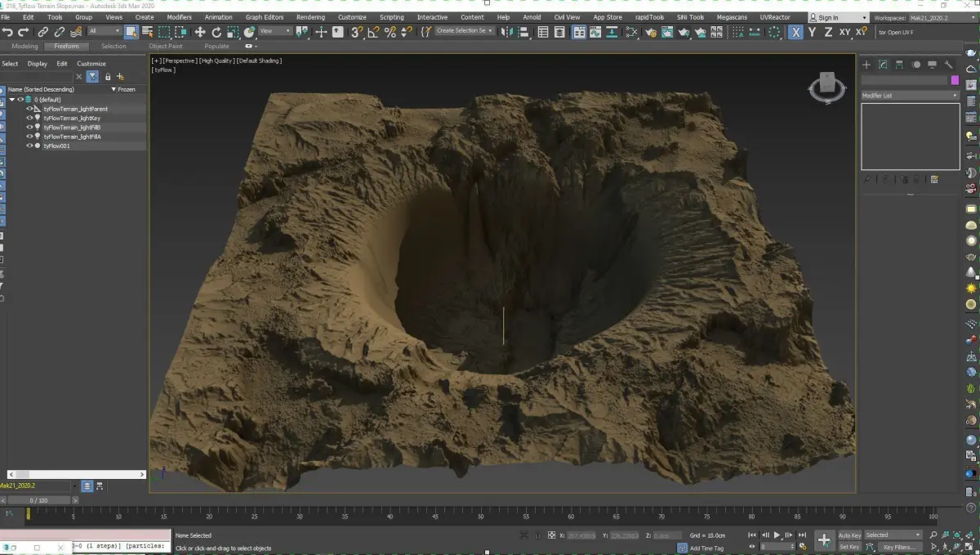
Task: Toggle visibility of tyFlowTerrain_lightKey
Action: pos(29,118)
